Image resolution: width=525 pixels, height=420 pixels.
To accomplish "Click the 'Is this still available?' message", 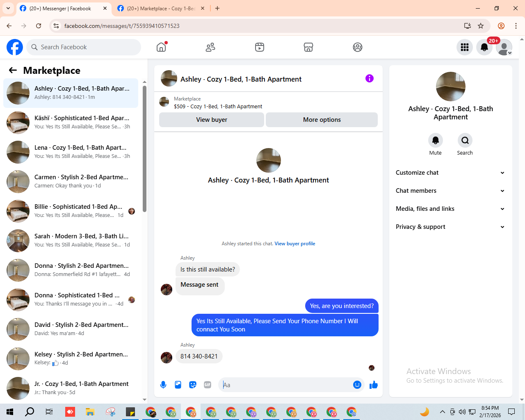I will click(208, 269).
